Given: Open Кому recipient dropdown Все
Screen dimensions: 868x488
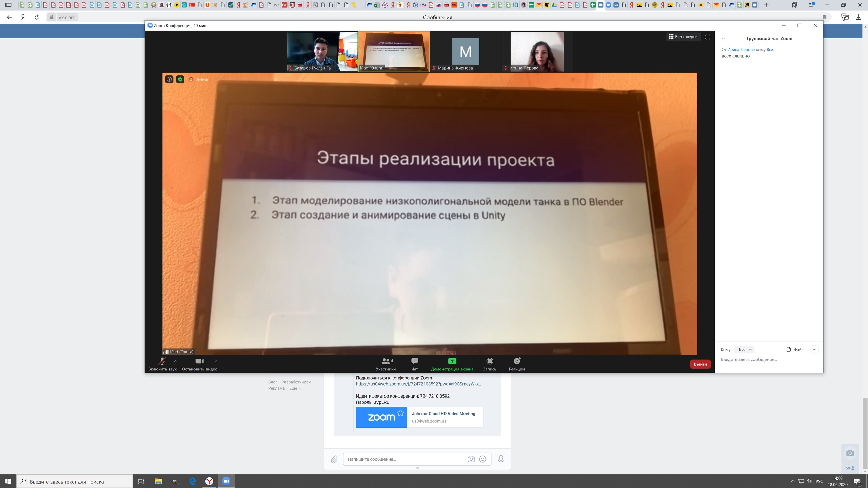Looking at the screenshot, I should [x=745, y=349].
